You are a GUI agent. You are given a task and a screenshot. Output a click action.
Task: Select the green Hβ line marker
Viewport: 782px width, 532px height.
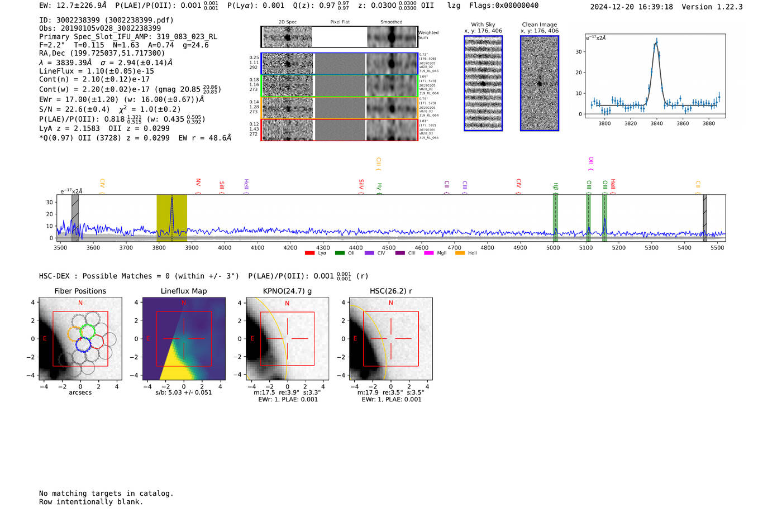pos(555,188)
